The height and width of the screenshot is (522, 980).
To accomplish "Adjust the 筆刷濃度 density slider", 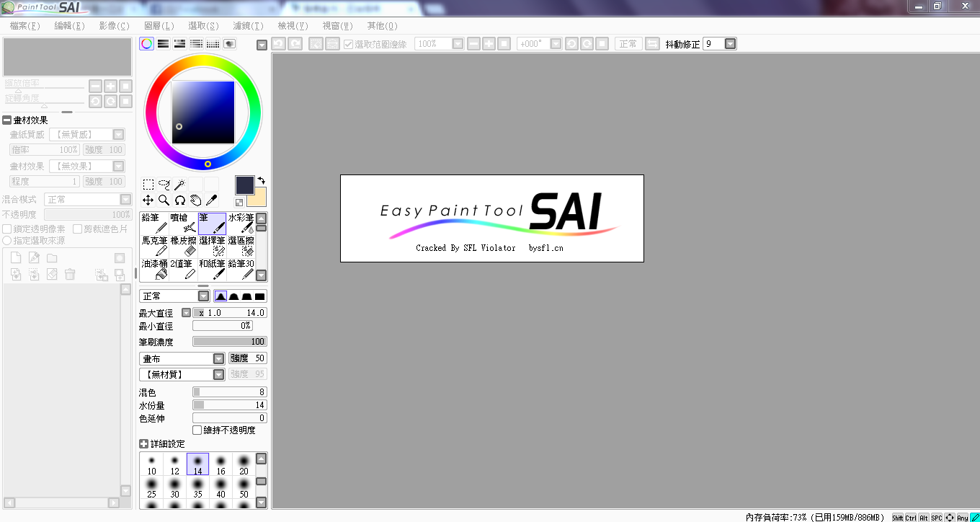I will tap(230, 342).
